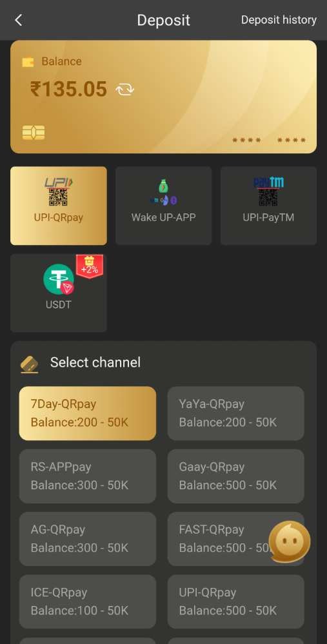Select the 7Day-QRpay channel
Viewport: 327px width, 644px height.
pyautogui.click(x=88, y=413)
